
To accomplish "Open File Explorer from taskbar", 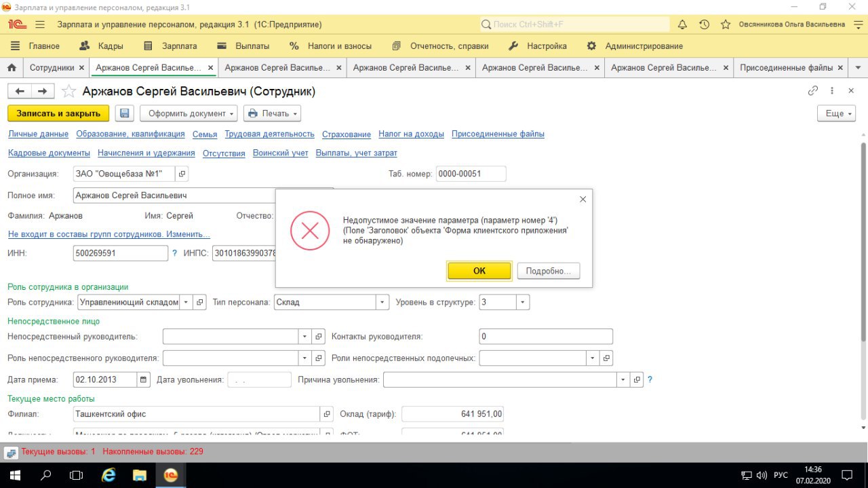I will coord(139,475).
